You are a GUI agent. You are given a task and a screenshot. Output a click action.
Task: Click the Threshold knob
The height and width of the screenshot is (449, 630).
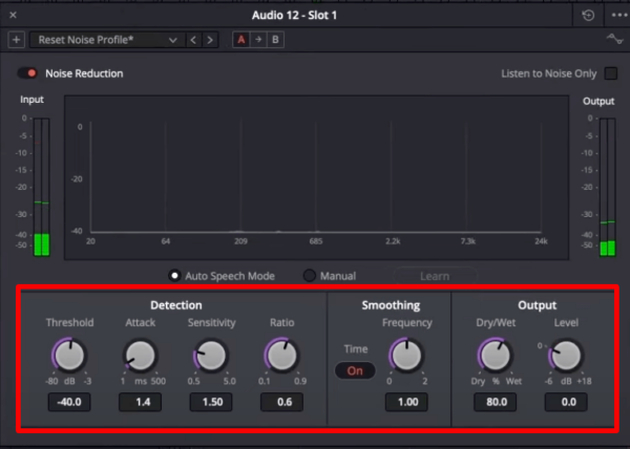(x=69, y=355)
